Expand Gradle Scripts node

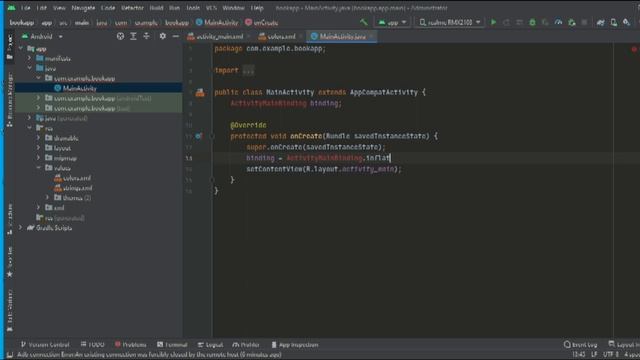(x=20, y=227)
